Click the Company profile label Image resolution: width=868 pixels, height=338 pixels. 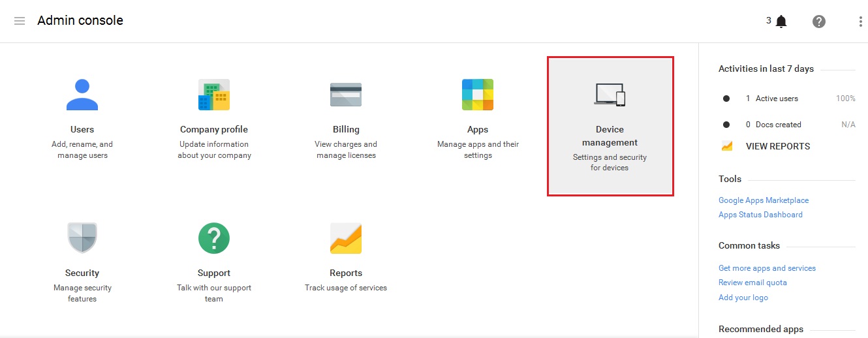(214, 129)
